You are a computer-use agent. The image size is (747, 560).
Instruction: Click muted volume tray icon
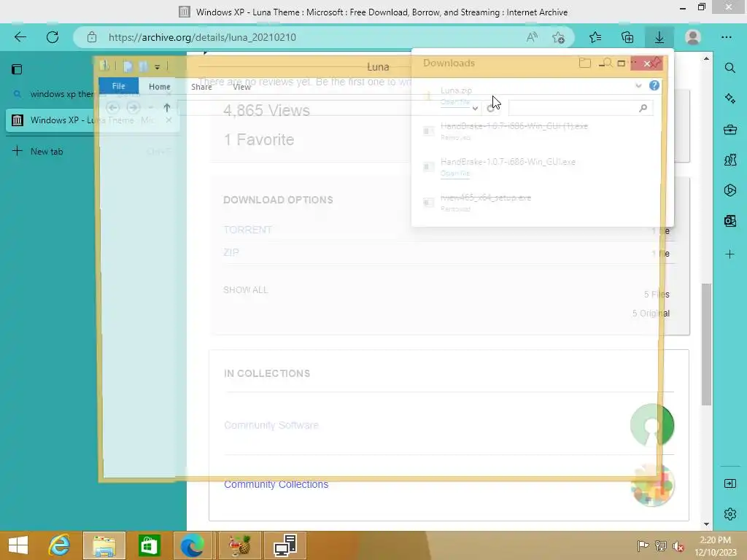point(678,545)
